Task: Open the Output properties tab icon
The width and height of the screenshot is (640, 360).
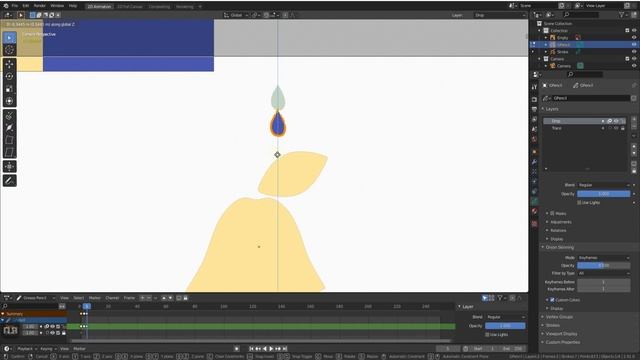Action: [x=534, y=109]
